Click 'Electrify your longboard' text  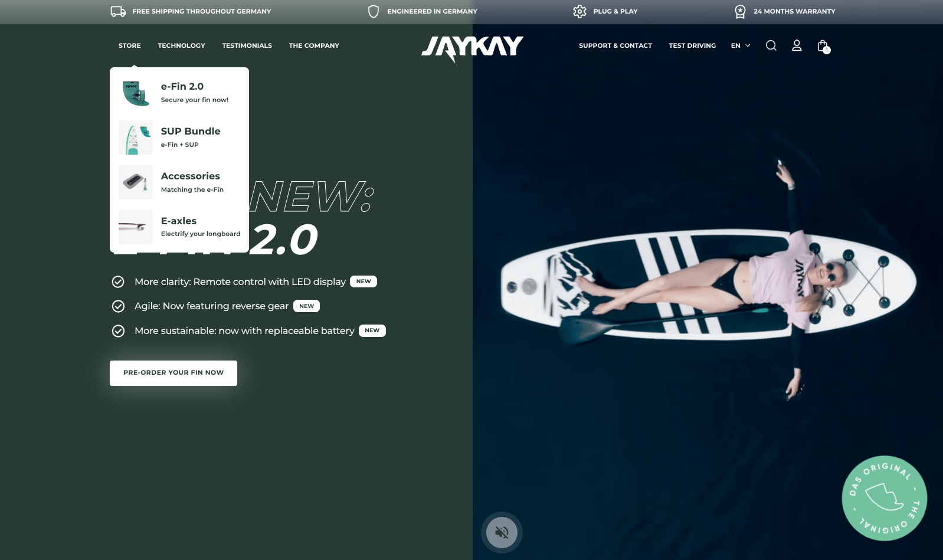(201, 234)
